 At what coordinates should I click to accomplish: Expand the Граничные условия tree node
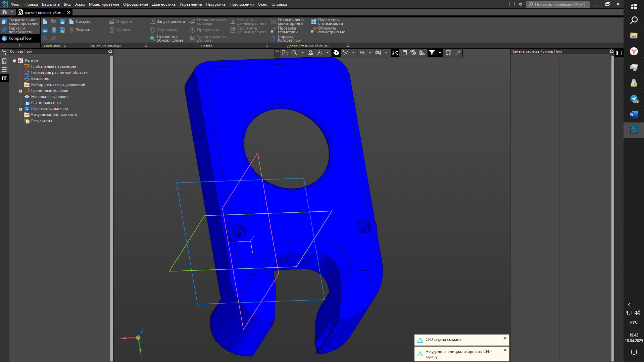(20, 91)
